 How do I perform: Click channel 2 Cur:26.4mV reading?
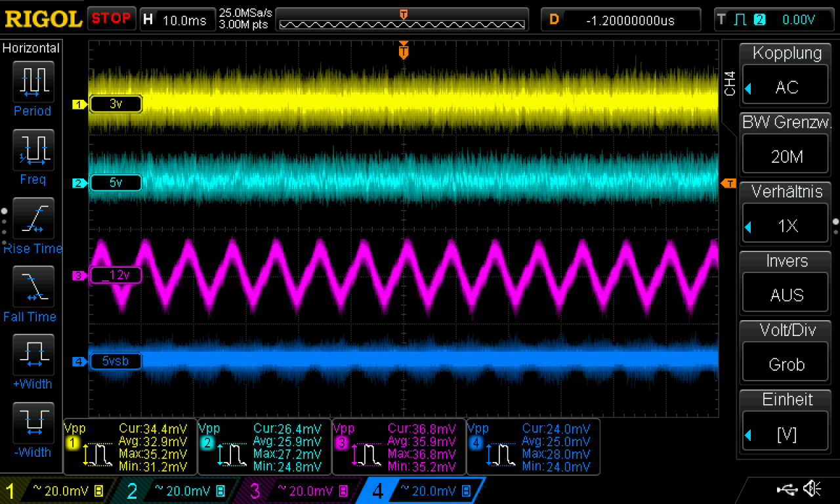pos(287,429)
